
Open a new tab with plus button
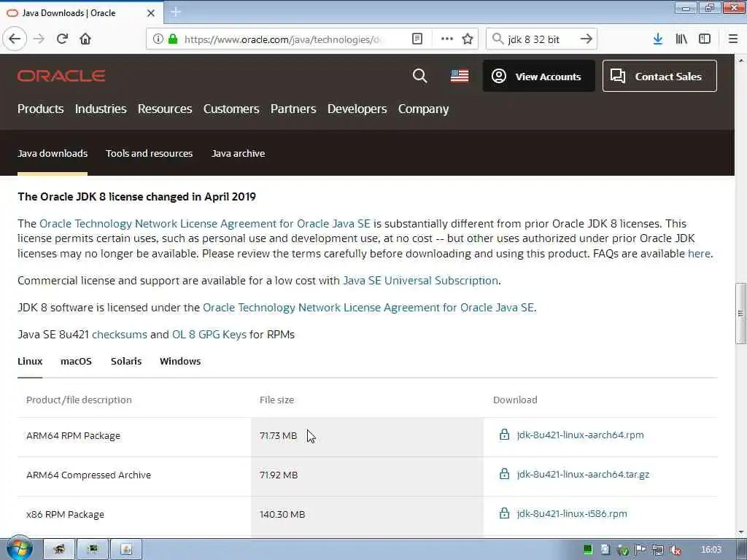(176, 12)
